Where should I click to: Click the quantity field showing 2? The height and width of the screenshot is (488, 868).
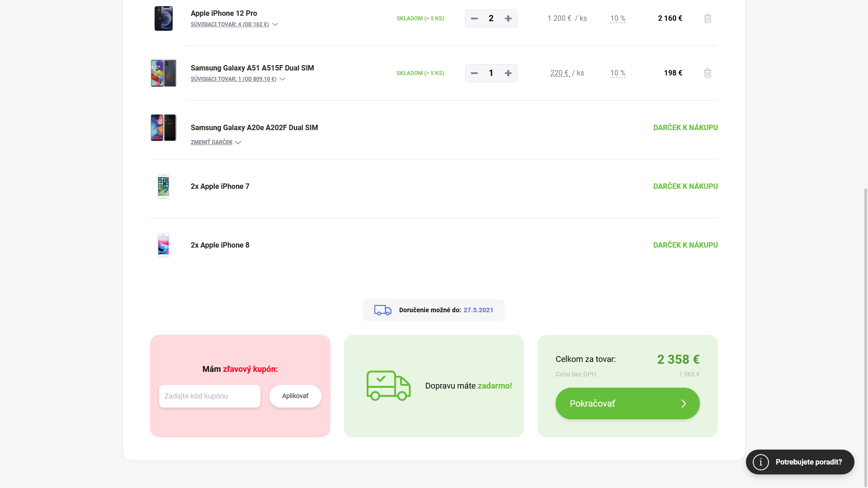click(491, 19)
